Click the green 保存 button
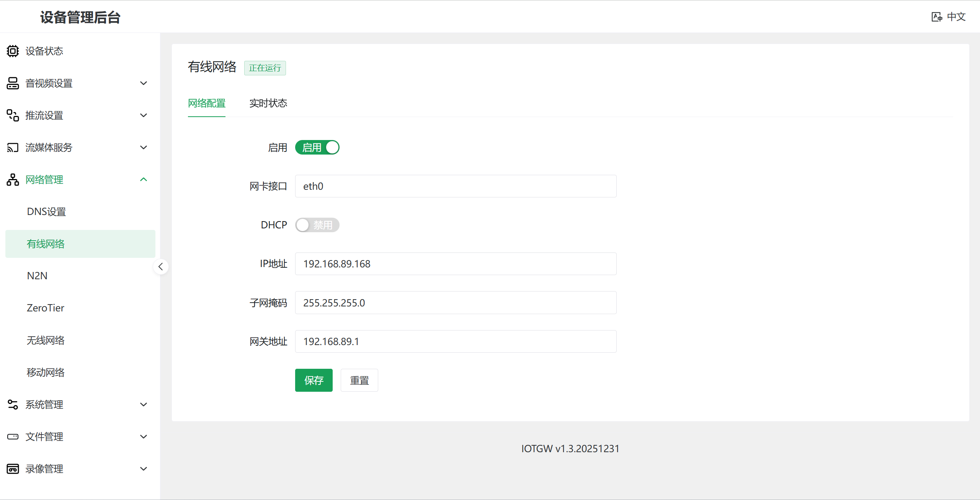 [314, 380]
